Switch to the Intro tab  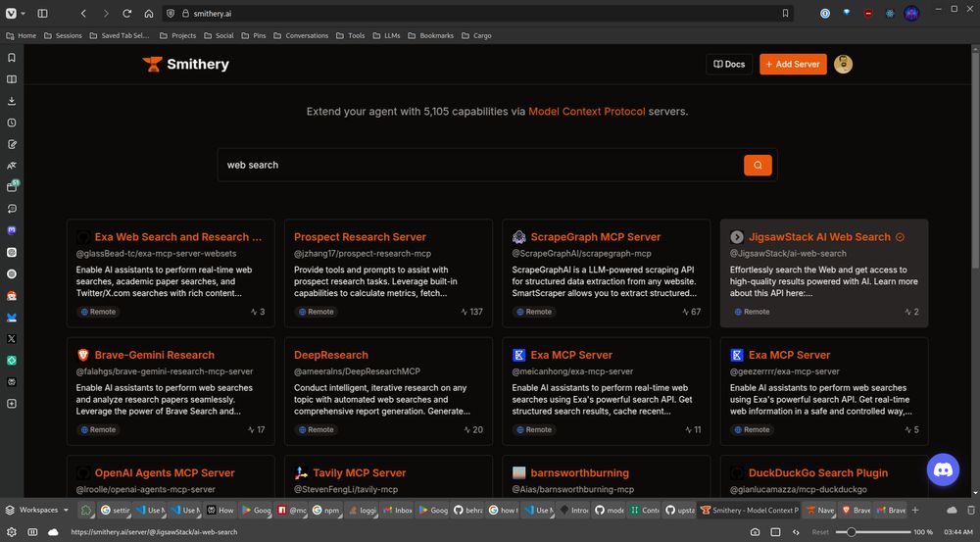point(574,510)
